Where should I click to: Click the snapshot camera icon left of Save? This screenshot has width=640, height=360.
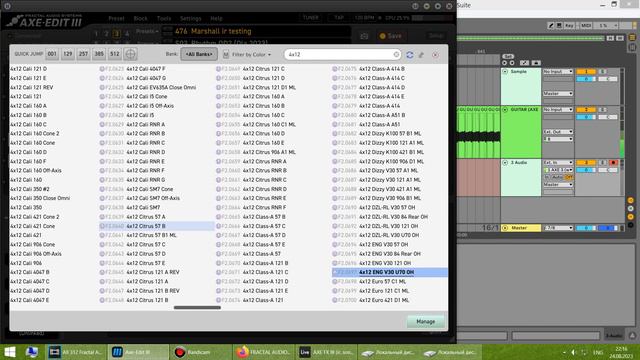(x=364, y=36)
